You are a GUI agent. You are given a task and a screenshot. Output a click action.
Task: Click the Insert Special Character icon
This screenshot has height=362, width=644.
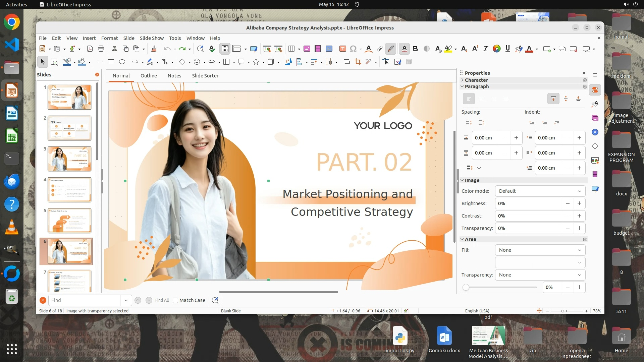(x=353, y=49)
